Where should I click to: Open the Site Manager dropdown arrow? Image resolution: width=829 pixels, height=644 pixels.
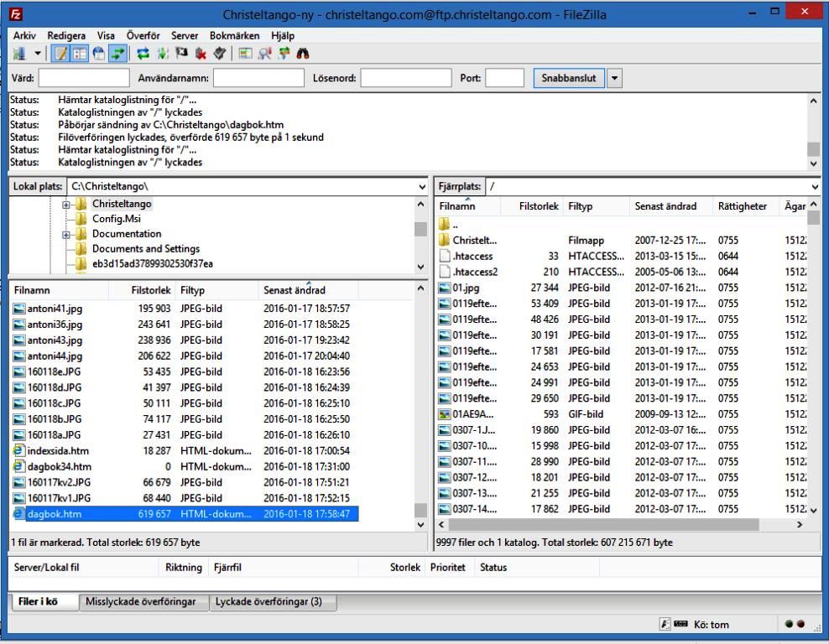[38, 54]
